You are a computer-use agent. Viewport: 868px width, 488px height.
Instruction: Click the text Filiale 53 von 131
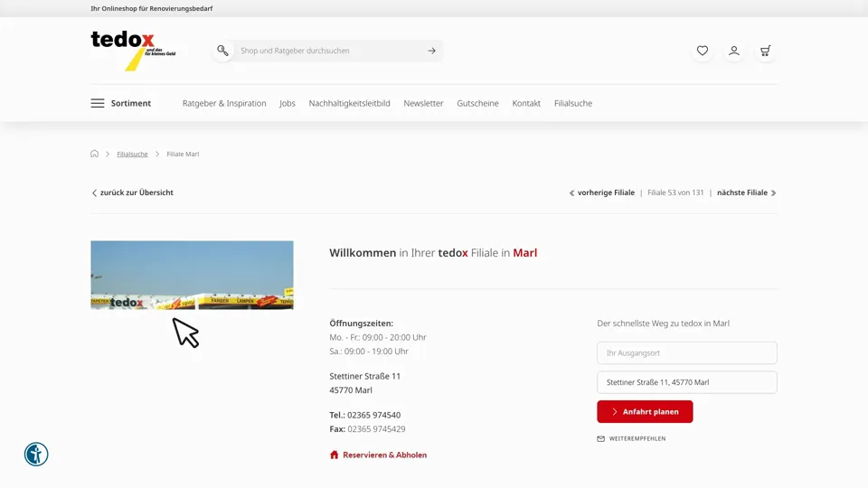(675, 192)
